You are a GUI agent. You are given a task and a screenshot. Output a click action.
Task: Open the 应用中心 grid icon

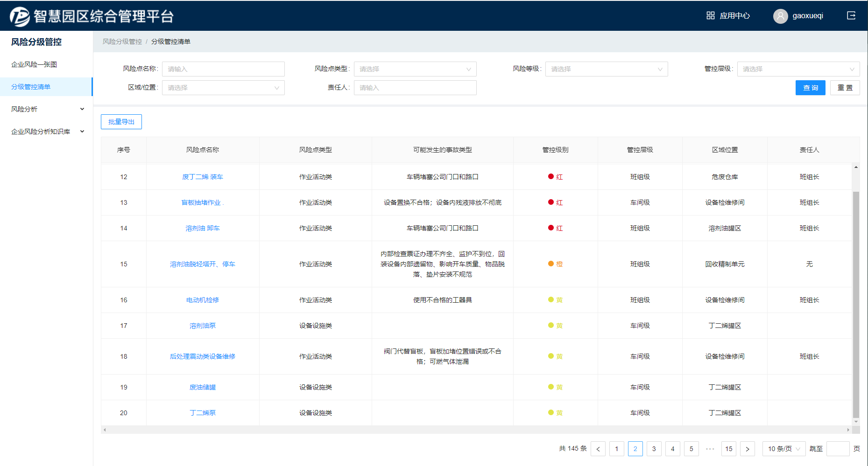click(x=710, y=16)
